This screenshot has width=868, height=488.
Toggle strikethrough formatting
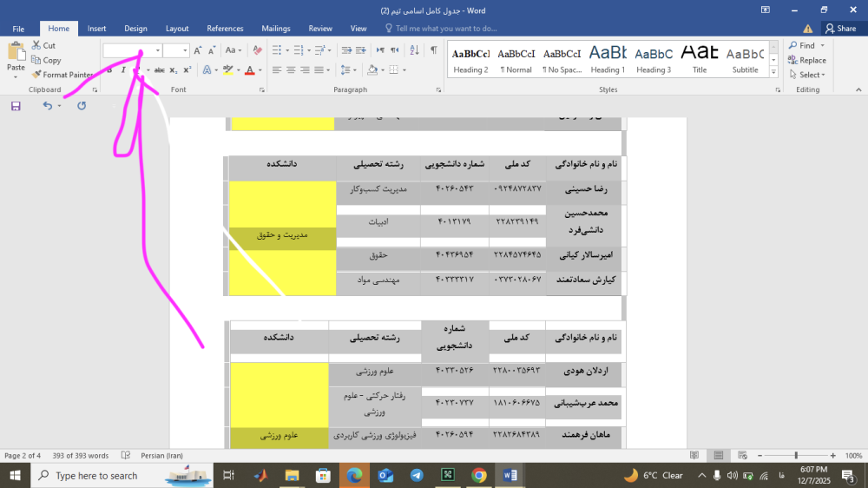[x=160, y=69]
